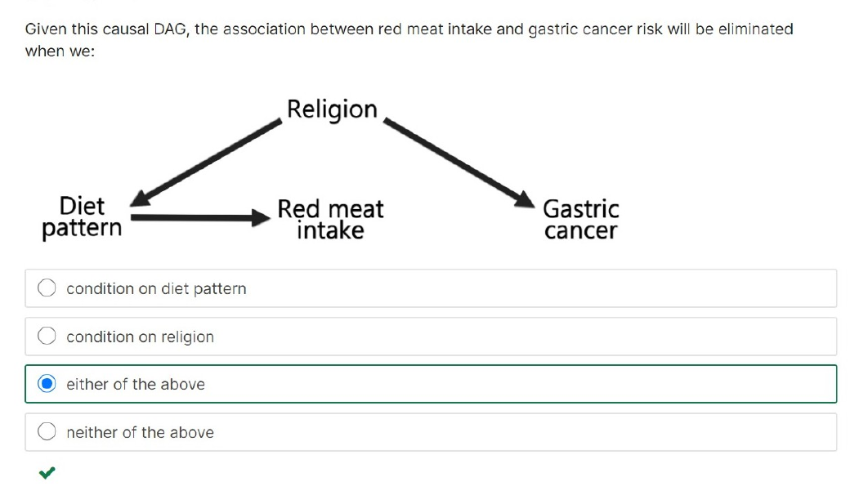
Task: Choose the "condition on religion" radio button
Action: [47, 336]
